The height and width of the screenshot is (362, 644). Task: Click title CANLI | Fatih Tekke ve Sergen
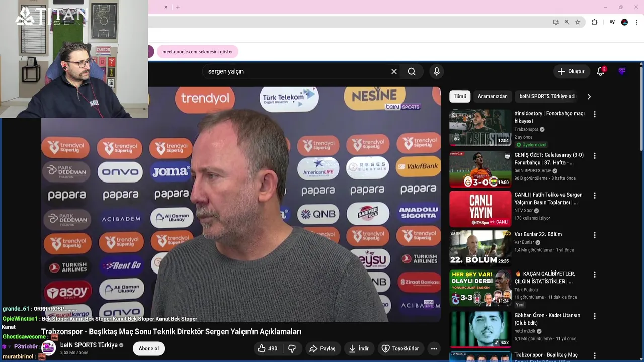[548, 199]
